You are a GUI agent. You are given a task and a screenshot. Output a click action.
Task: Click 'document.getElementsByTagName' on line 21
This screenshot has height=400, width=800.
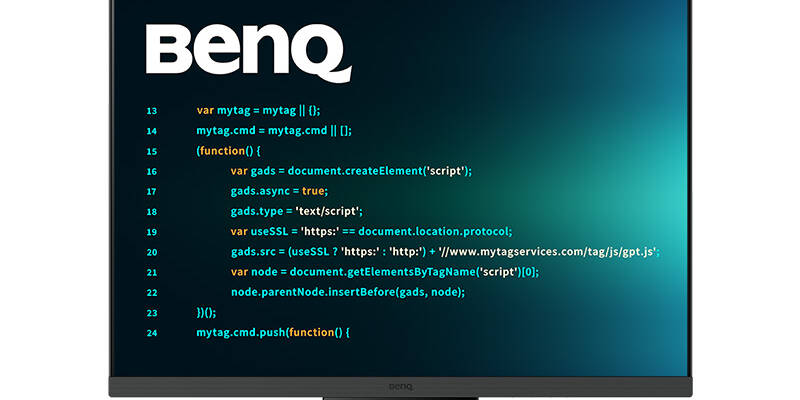382,272
